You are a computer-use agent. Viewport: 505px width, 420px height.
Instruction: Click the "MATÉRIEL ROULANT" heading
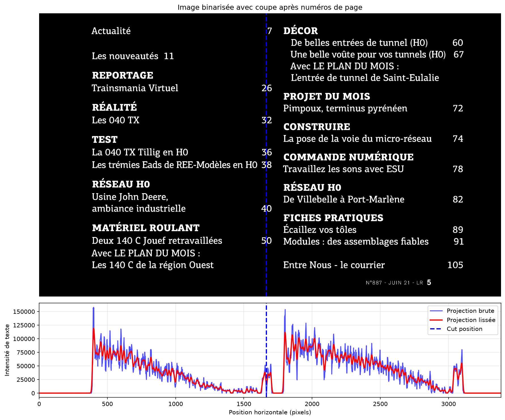[x=146, y=227]
